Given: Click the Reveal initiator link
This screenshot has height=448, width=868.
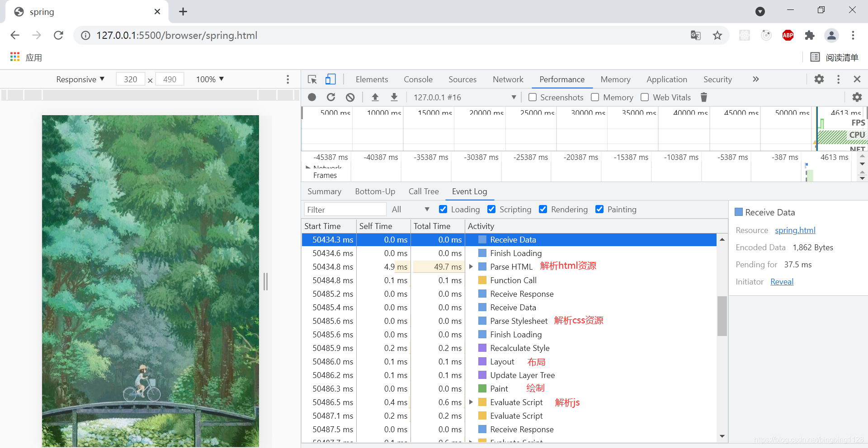Looking at the screenshot, I should pos(782,282).
